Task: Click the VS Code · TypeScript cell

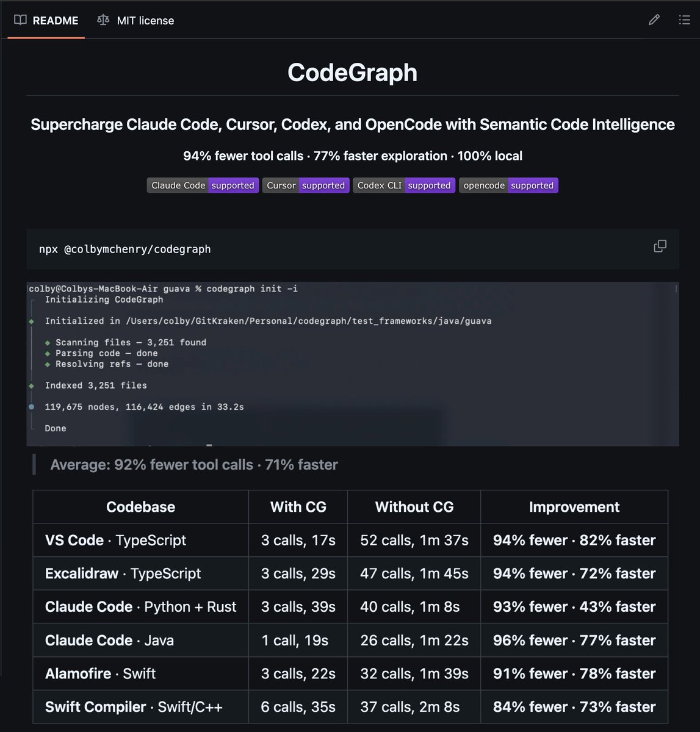Action: tap(140, 540)
